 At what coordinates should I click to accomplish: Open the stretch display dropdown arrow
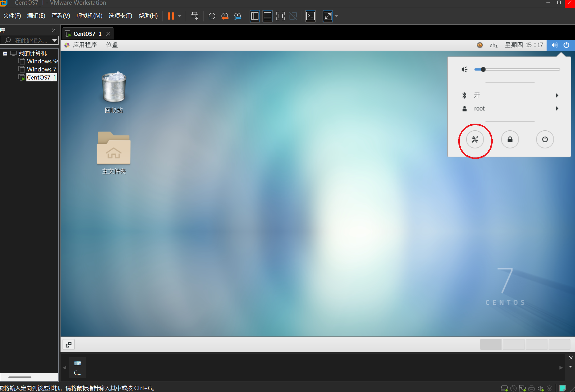click(336, 16)
